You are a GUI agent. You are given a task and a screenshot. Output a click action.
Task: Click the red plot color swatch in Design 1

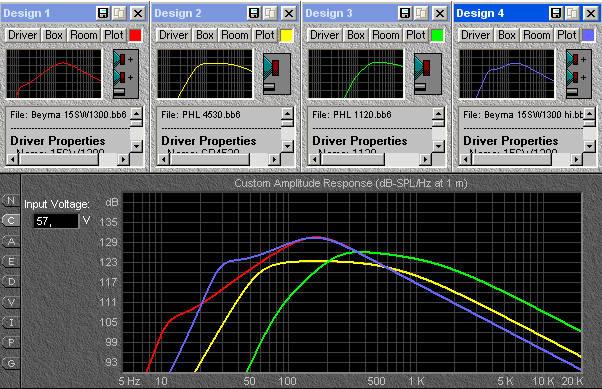(x=135, y=35)
